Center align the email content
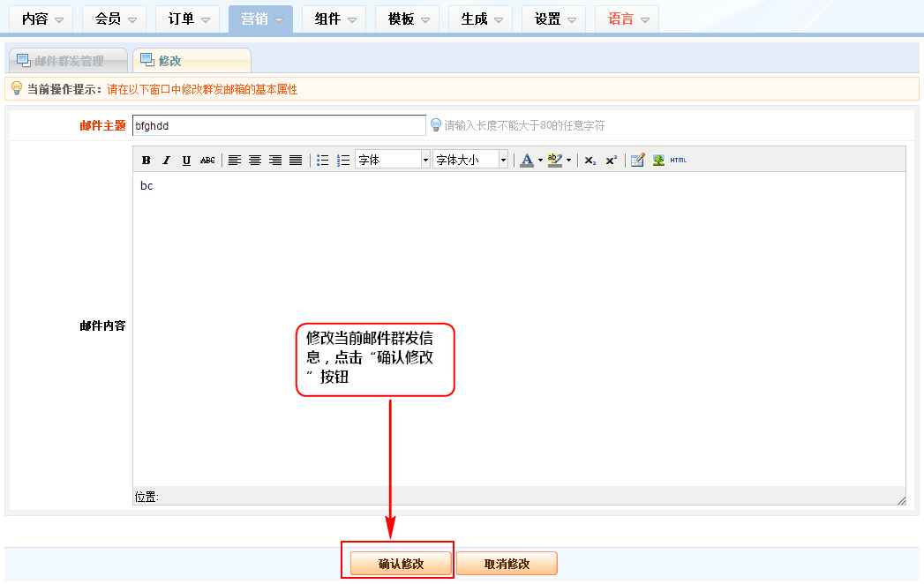 click(x=255, y=160)
